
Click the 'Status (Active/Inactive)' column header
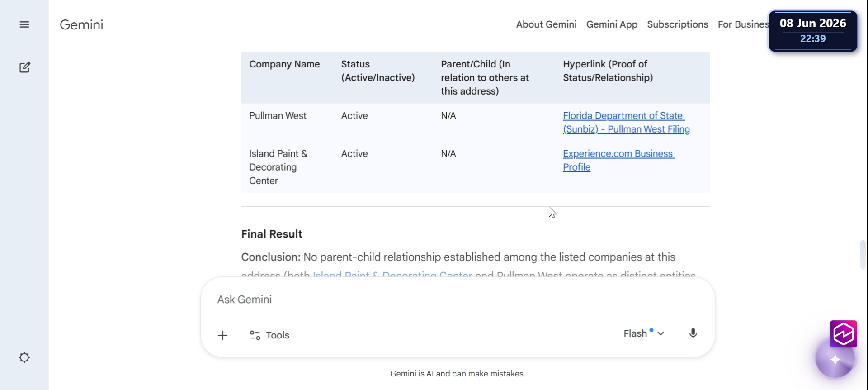click(378, 71)
